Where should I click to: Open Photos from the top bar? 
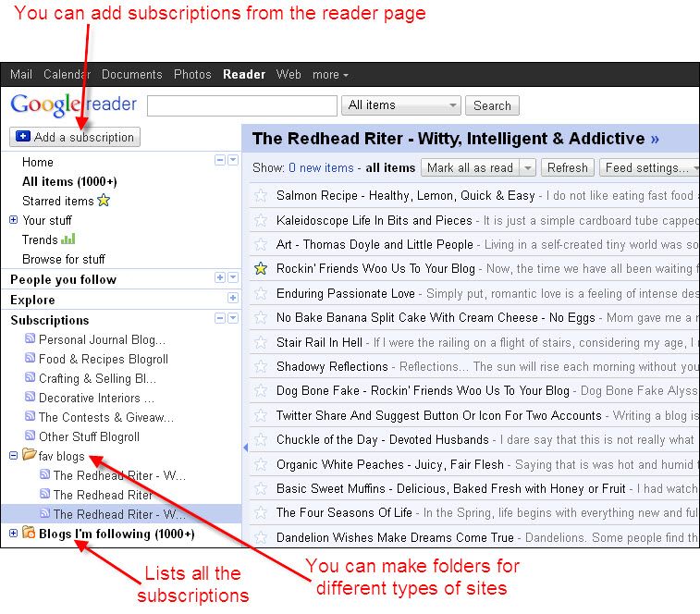tap(192, 74)
